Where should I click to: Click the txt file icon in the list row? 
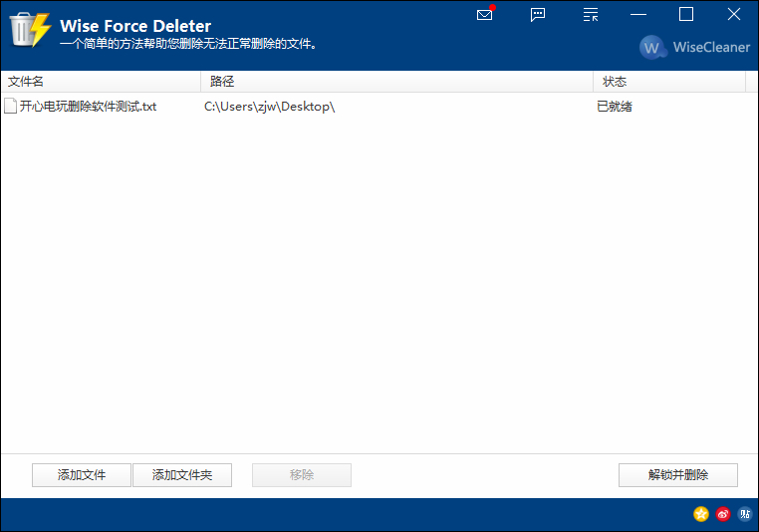[x=10, y=106]
